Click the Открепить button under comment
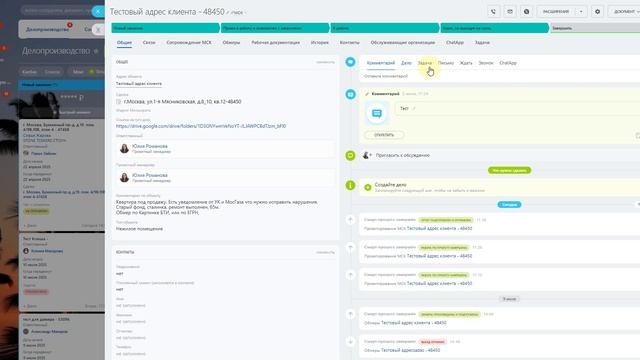640x360 pixels. pyautogui.click(x=384, y=135)
